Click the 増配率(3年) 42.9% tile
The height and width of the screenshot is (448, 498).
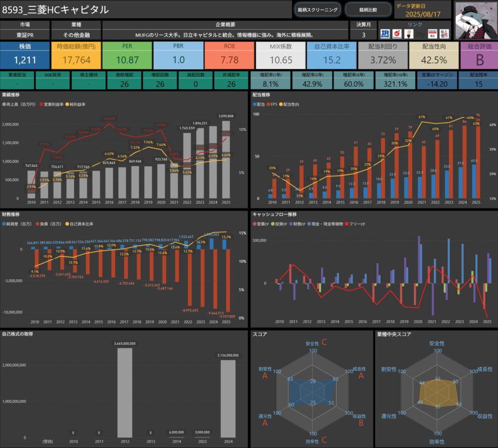313,80
